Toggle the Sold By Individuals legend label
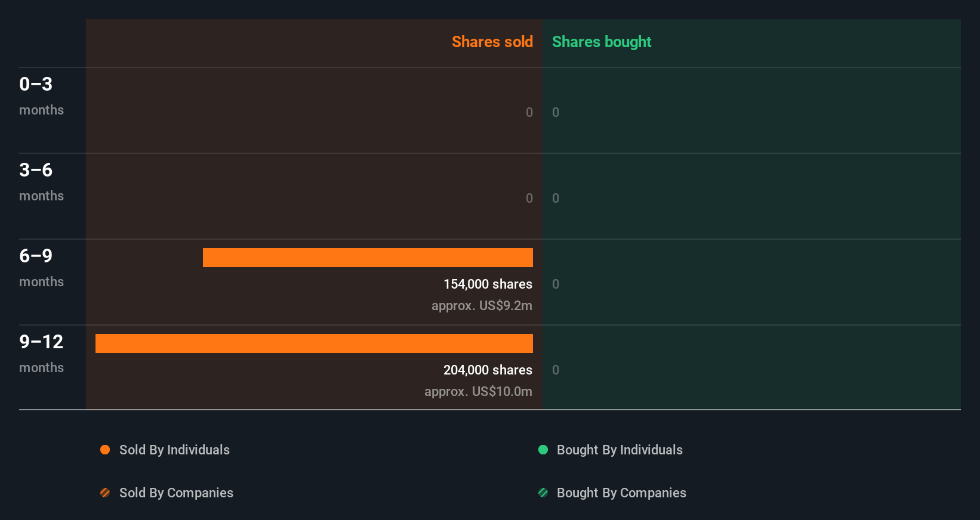 point(174,450)
